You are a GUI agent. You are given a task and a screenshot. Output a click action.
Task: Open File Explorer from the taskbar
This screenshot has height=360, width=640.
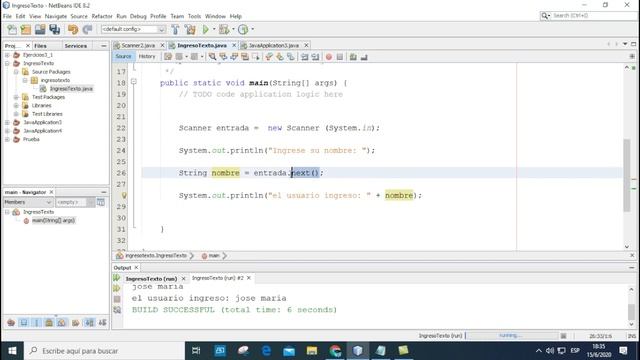click(x=312, y=351)
